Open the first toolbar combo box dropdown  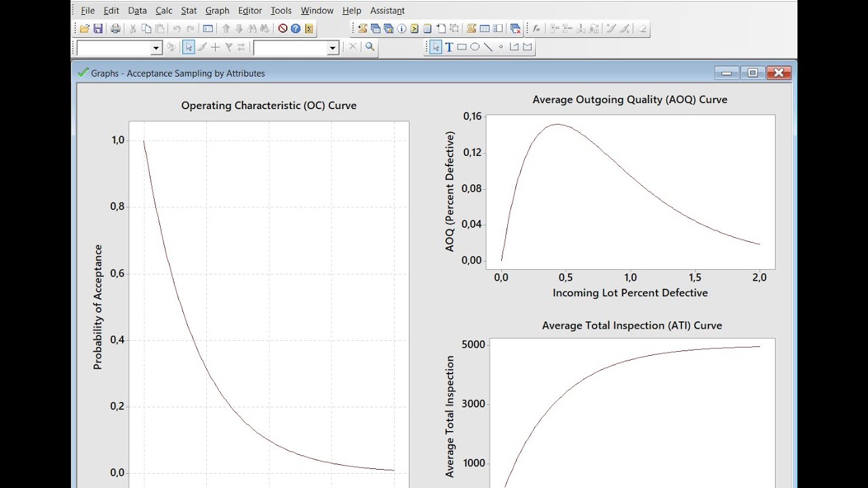point(156,47)
